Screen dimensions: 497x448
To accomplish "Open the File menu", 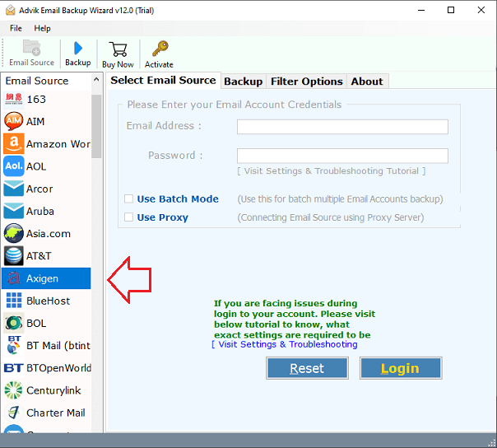I will point(16,28).
